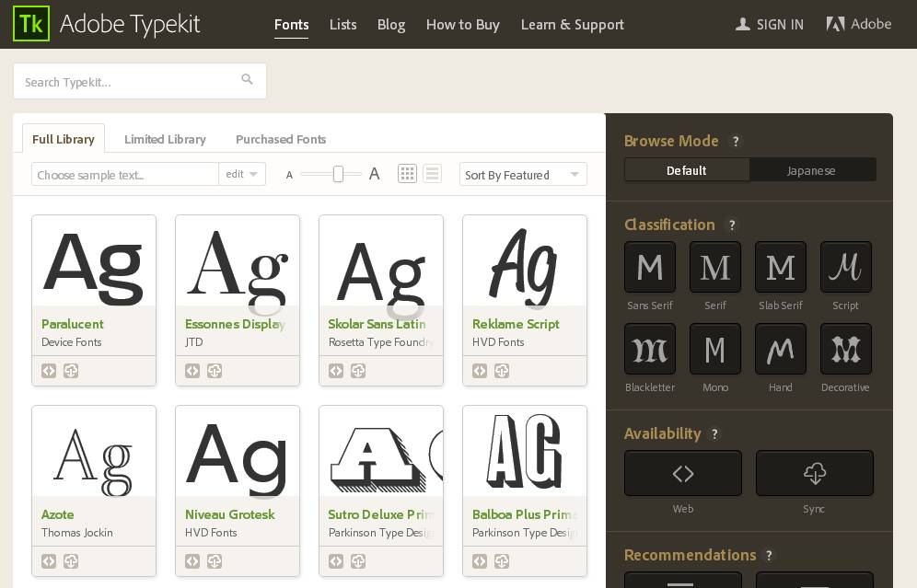
Task: Open How to Buy page
Action: (462, 25)
